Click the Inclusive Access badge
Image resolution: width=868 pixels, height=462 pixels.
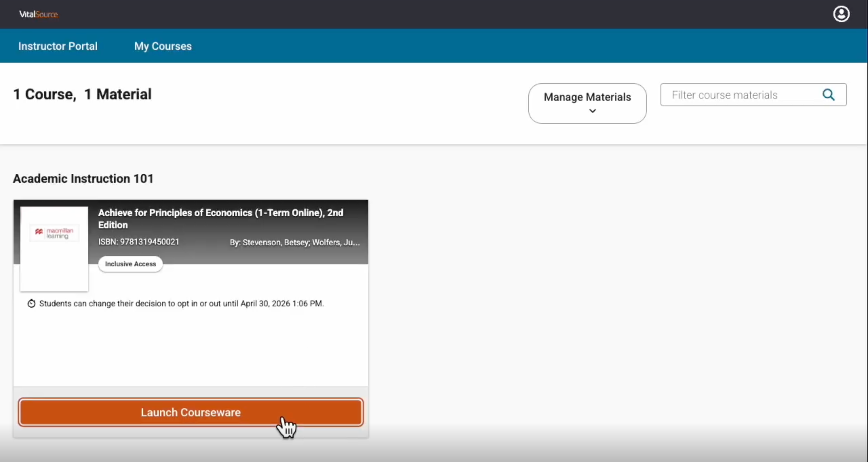pyautogui.click(x=131, y=264)
